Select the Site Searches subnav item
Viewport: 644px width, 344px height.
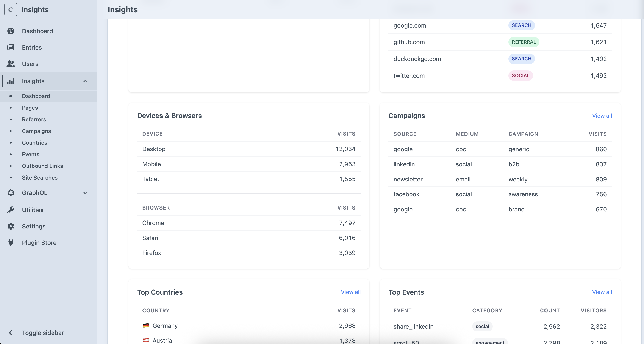(x=40, y=178)
